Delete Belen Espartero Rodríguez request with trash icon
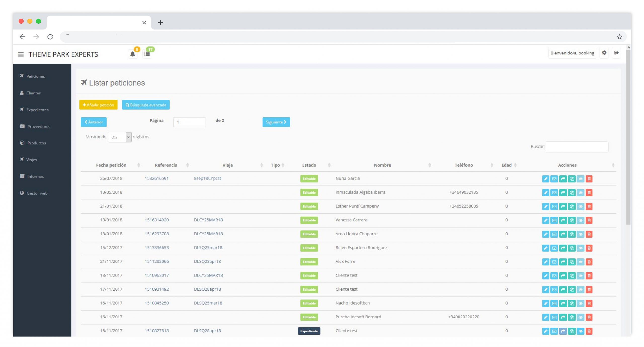Image resolution: width=644 pixels, height=347 pixels. [x=589, y=248]
